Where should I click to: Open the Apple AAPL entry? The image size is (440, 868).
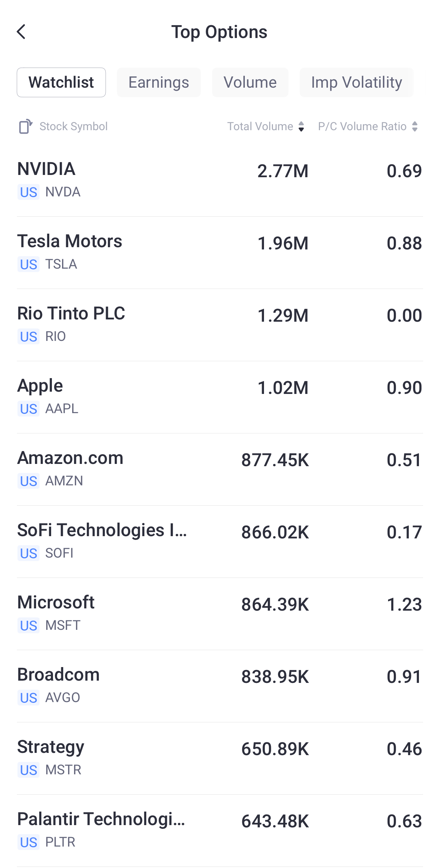[x=220, y=397]
